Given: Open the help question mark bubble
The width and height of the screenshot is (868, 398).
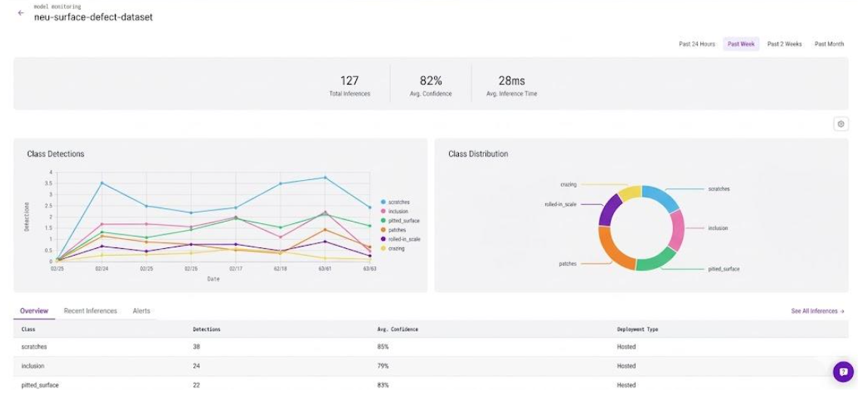Looking at the screenshot, I should 843,372.
